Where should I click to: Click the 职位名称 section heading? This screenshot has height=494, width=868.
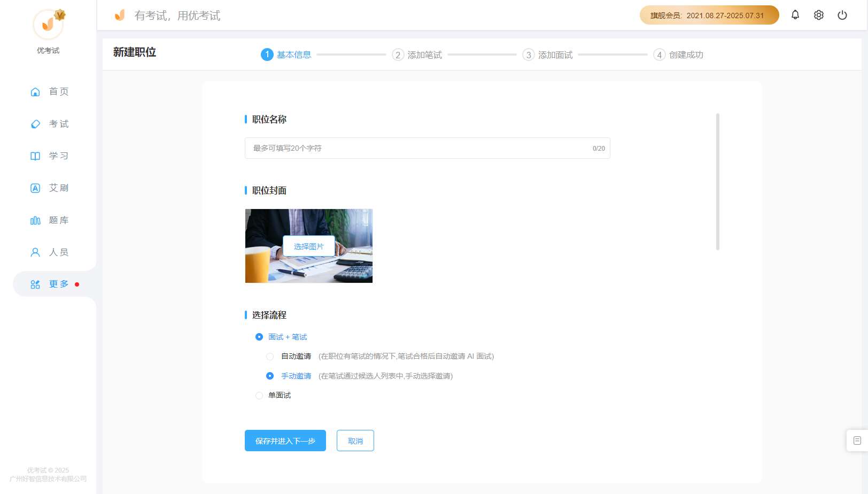tap(269, 119)
